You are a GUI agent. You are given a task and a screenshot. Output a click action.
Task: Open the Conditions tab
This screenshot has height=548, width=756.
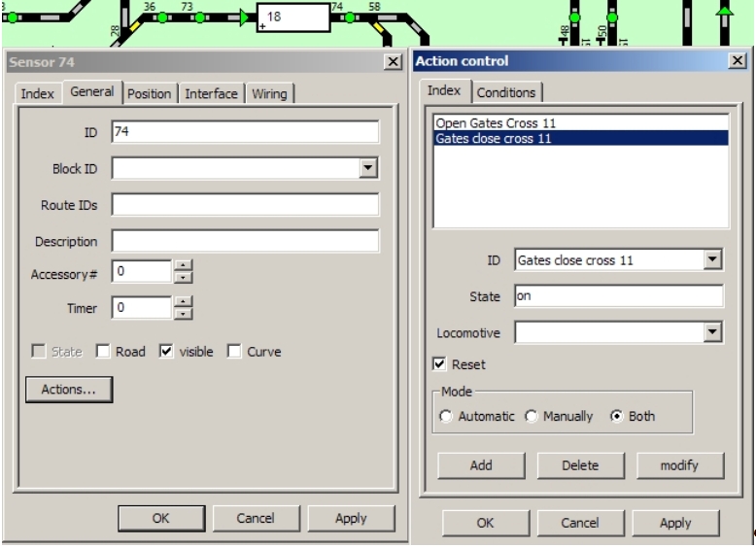[507, 91]
